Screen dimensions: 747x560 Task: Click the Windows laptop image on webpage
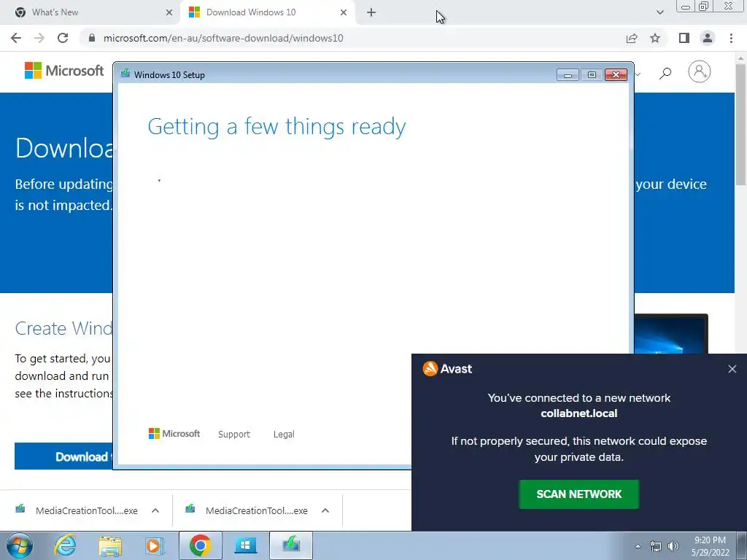pyautogui.click(x=671, y=334)
